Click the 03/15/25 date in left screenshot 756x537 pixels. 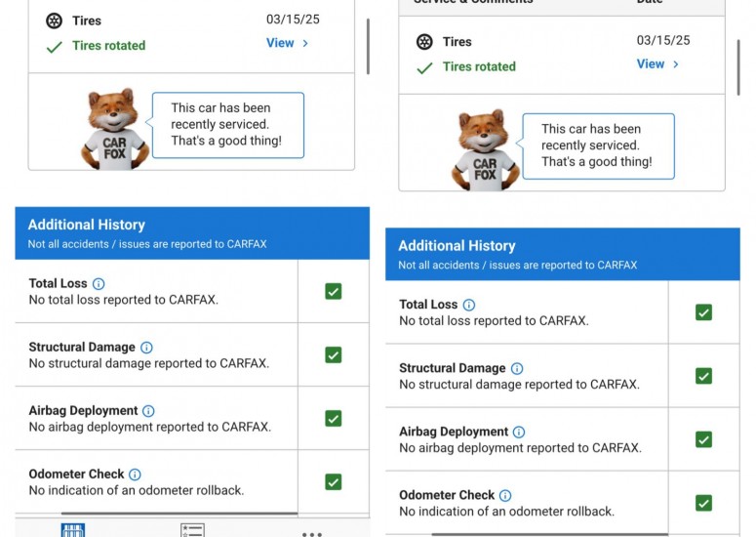pos(293,20)
